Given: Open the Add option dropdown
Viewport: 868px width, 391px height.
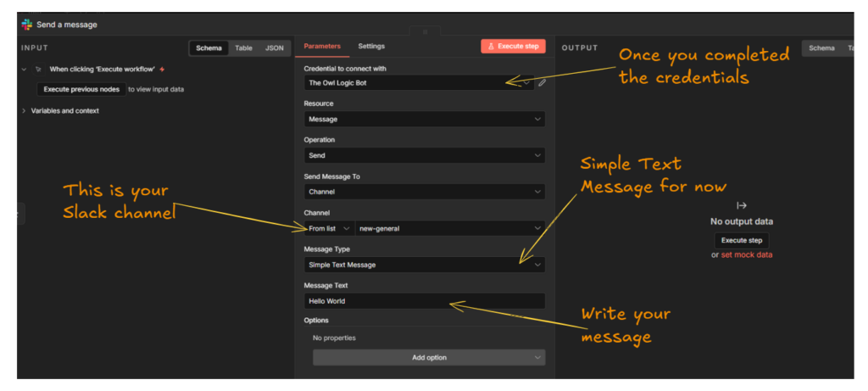Looking at the screenshot, I should tap(429, 358).
